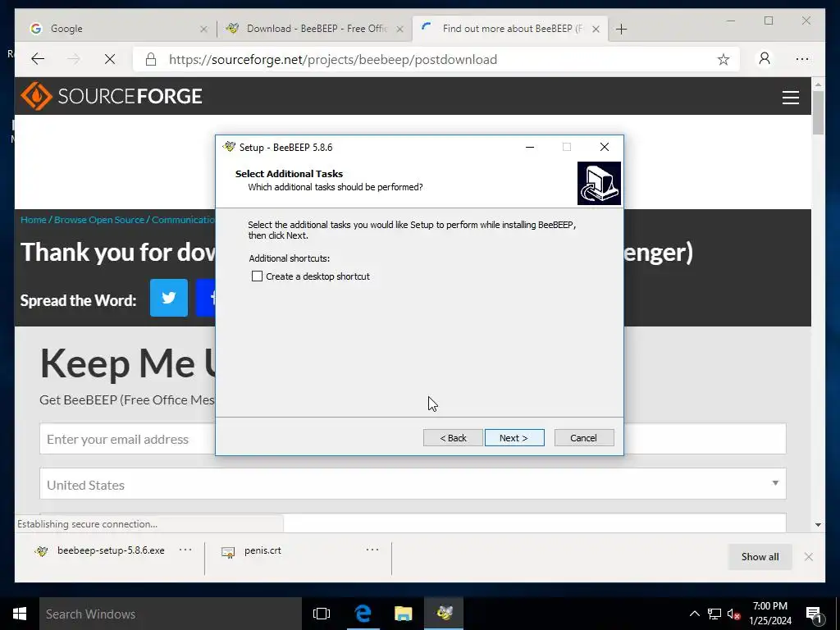This screenshot has width=840, height=630.
Task: Open a new browser tab
Action: (x=622, y=29)
